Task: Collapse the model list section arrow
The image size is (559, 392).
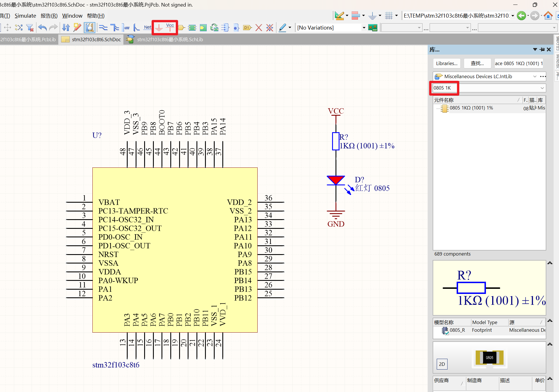Action: [550, 321]
